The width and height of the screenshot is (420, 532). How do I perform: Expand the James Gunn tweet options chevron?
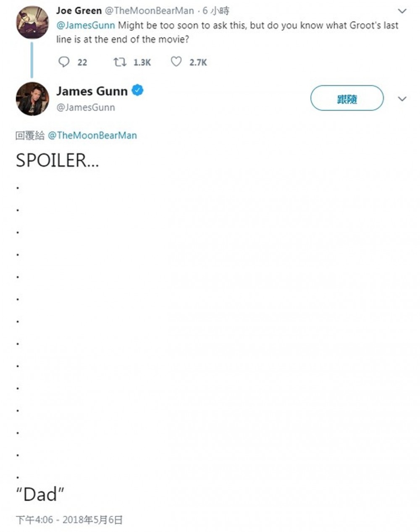[x=402, y=99]
